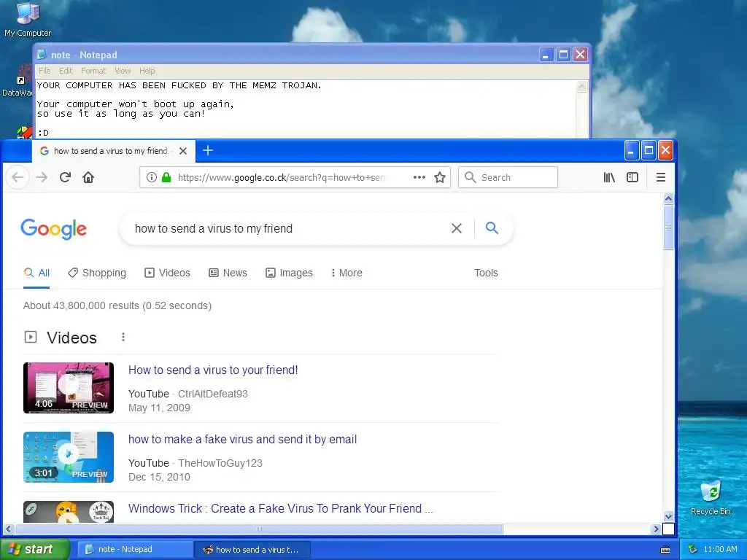Minimize the Firefox window
The height and width of the screenshot is (560, 747).
(631, 151)
